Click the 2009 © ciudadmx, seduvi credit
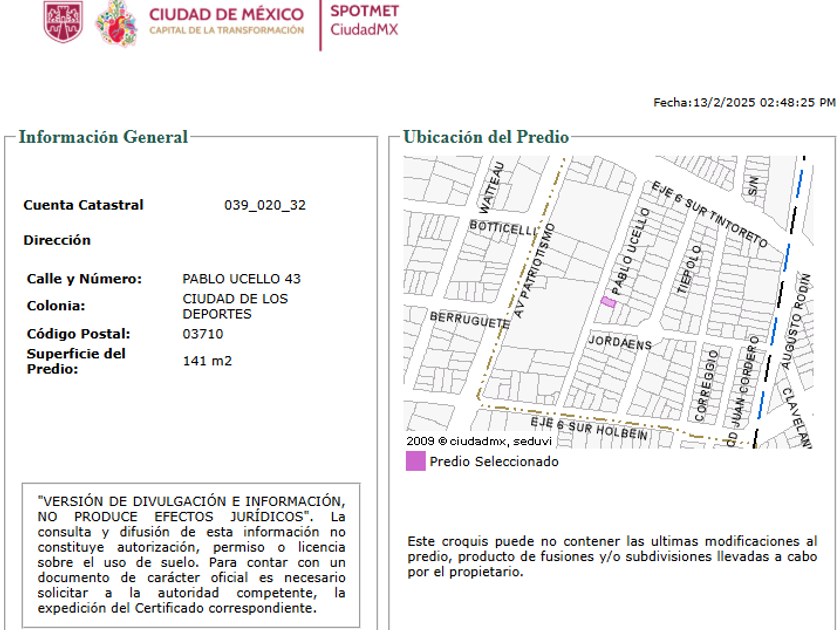Screen dimensions: 840x630 coord(479,441)
